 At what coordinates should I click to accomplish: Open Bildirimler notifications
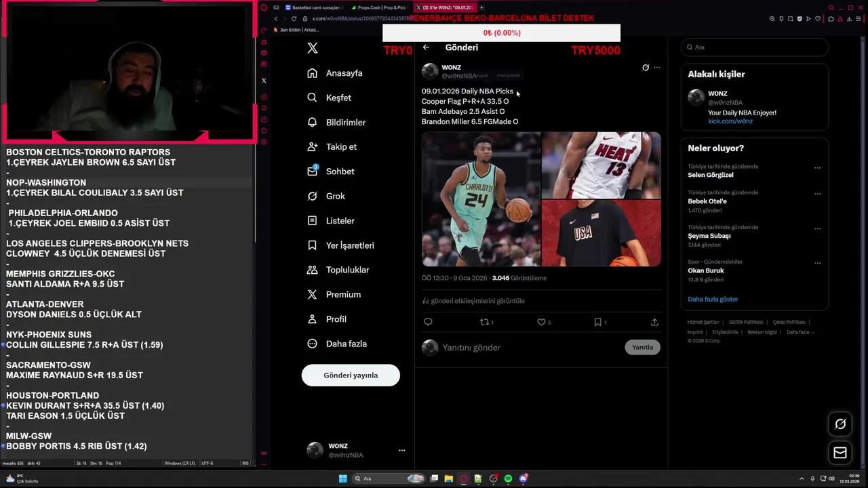[336, 123]
